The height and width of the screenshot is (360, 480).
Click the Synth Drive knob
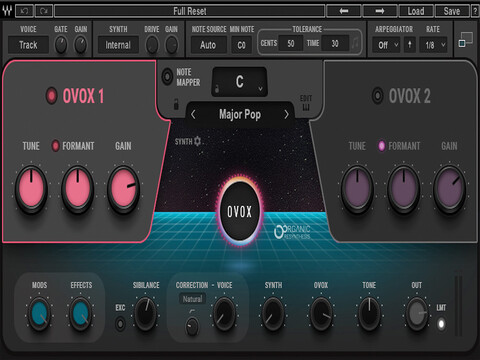[152, 45]
